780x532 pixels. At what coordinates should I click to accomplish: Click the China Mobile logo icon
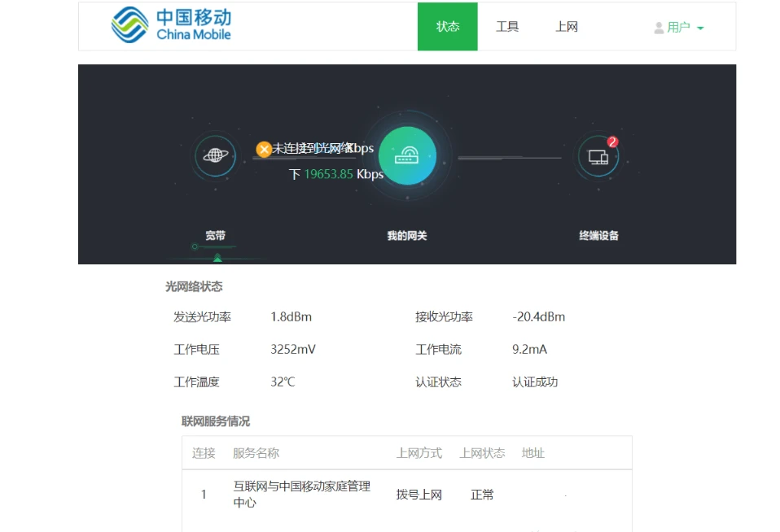pyautogui.click(x=130, y=25)
